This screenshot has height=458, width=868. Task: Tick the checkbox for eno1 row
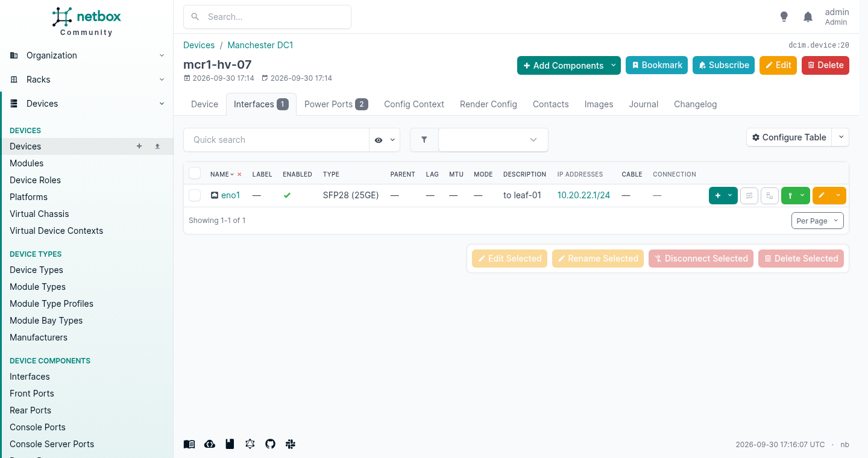click(x=195, y=195)
